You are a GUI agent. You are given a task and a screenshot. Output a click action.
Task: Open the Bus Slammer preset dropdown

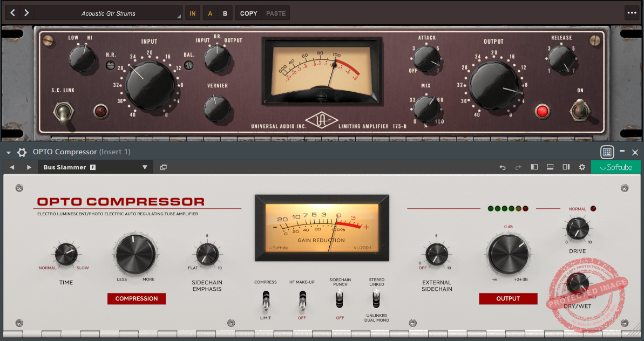tap(145, 167)
